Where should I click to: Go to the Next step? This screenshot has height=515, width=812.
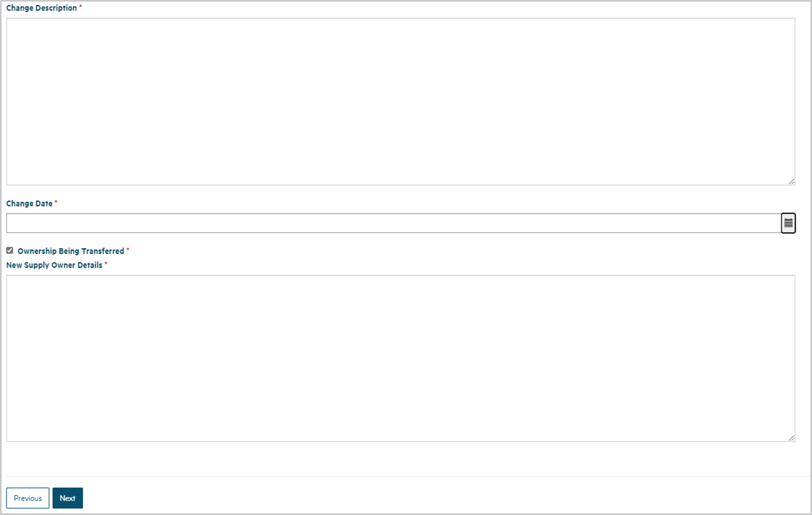[x=67, y=498]
